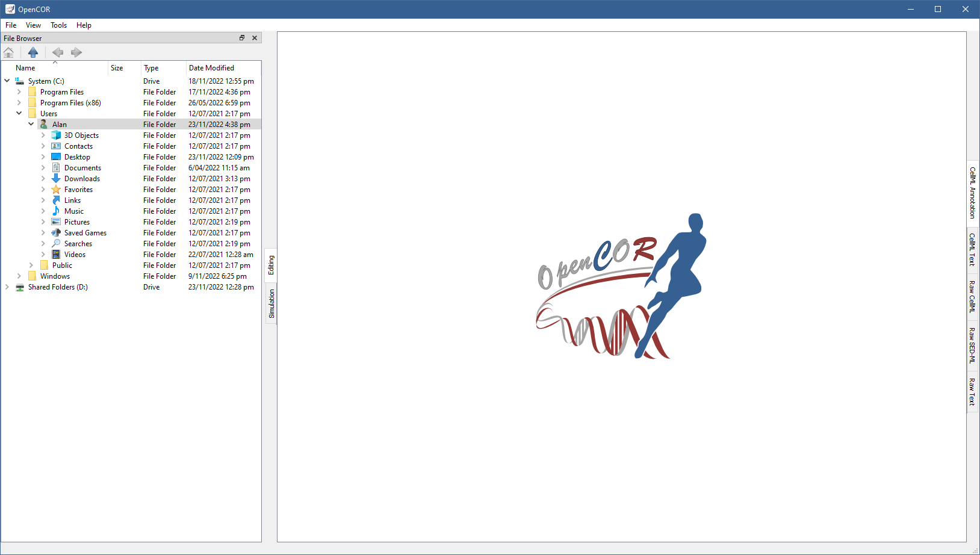980x555 pixels.
Task: Open the CellML Annotation view tab
Action: [x=972, y=193]
